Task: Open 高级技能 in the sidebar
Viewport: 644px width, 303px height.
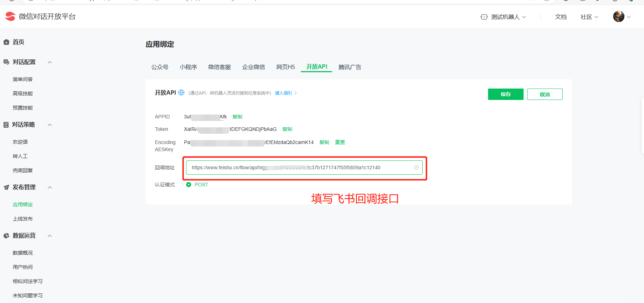Action: 23,94
